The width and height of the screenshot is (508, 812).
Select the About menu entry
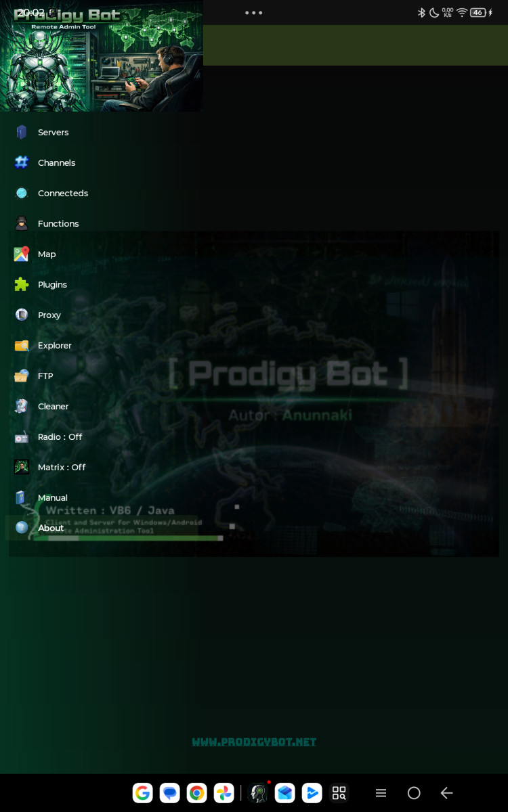tap(102, 528)
